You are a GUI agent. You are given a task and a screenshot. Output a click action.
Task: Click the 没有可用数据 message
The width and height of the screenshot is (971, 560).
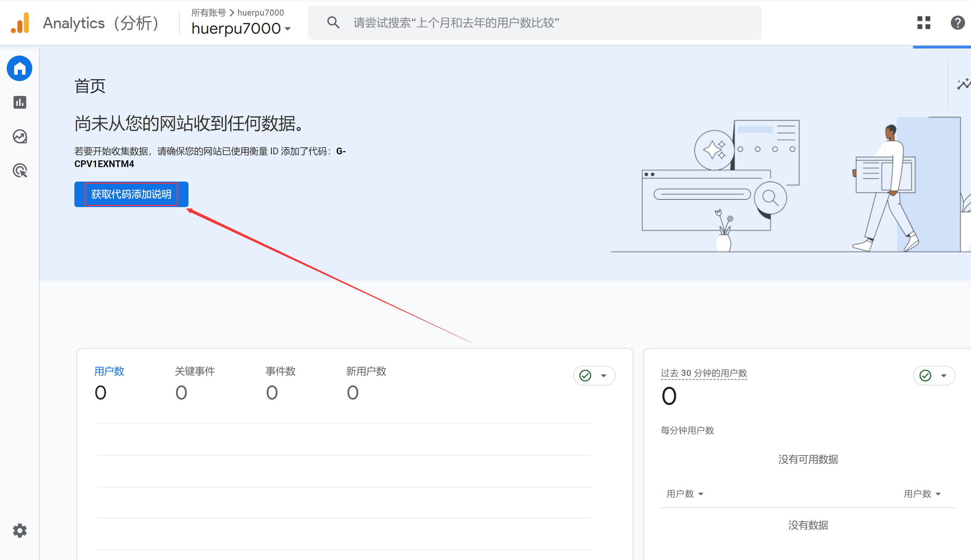pos(808,459)
